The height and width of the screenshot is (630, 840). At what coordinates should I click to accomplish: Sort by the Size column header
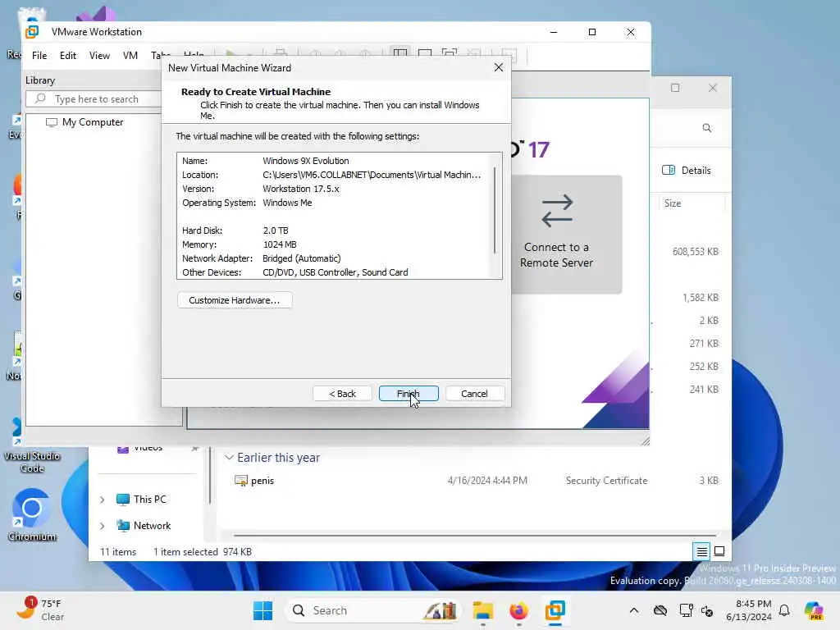pyautogui.click(x=673, y=203)
